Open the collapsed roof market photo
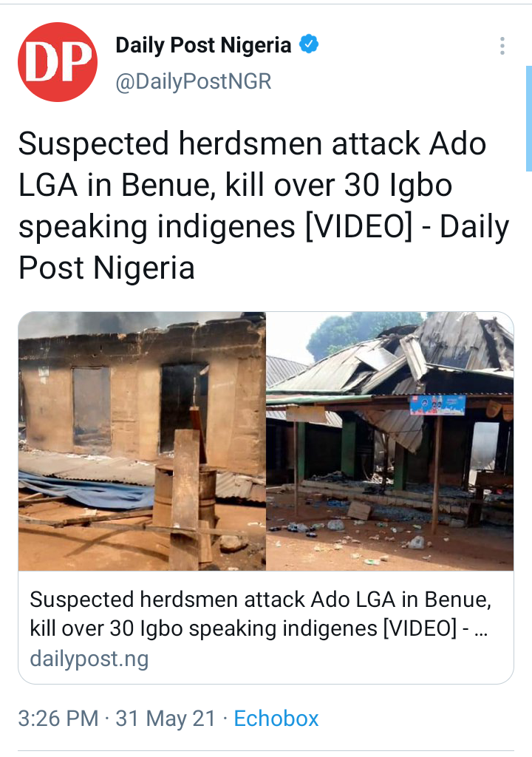 [390, 441]
